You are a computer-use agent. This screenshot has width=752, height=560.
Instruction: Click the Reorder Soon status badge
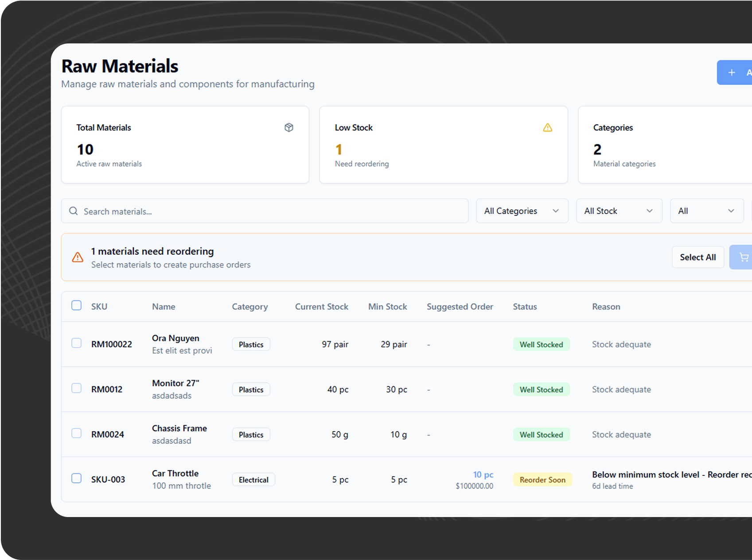[x=542, y=479]
